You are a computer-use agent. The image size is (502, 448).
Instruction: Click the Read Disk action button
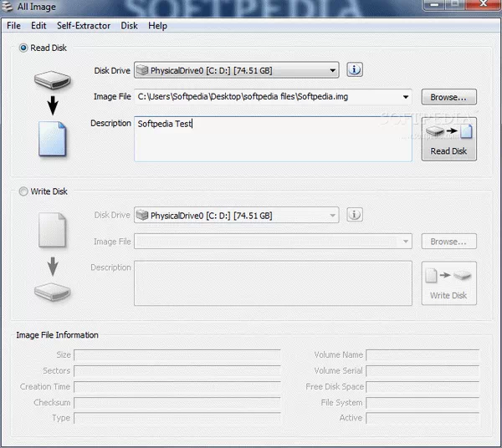pyautogui.click(x=448, y=139)
